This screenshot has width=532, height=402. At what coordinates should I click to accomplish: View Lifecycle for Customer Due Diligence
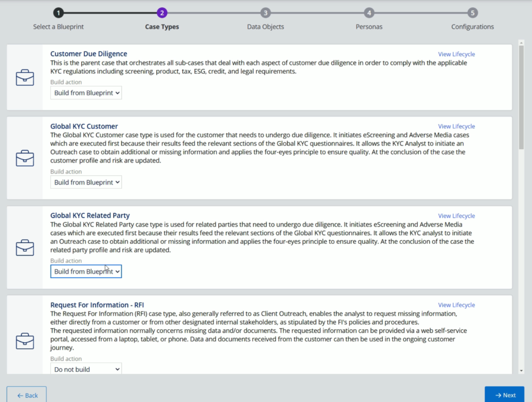click(456, 54)
